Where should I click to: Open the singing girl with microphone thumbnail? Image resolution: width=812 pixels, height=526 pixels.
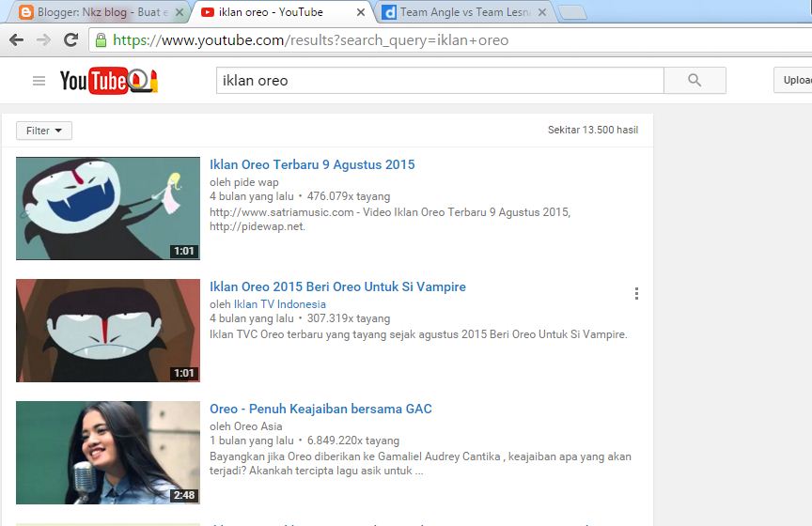108,453
